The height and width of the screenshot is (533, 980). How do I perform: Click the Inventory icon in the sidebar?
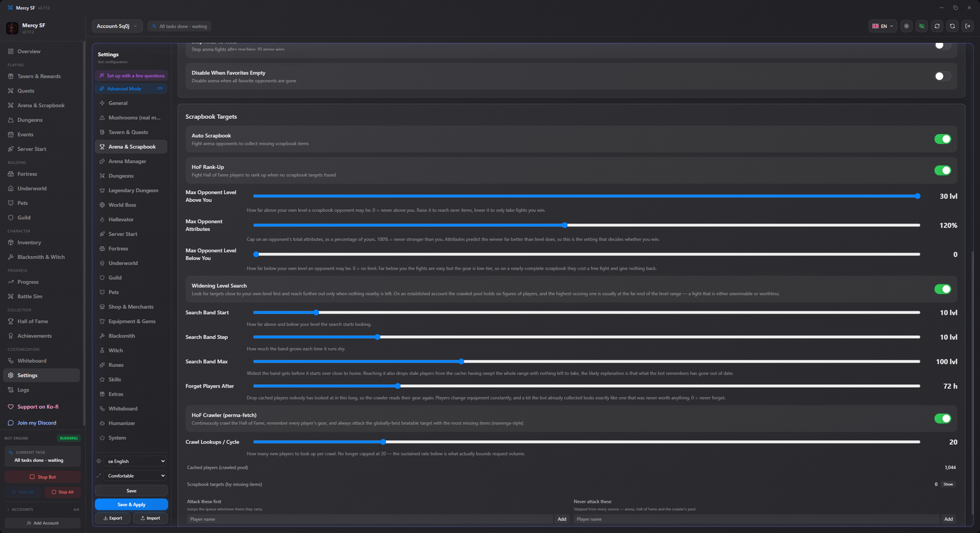11,243
